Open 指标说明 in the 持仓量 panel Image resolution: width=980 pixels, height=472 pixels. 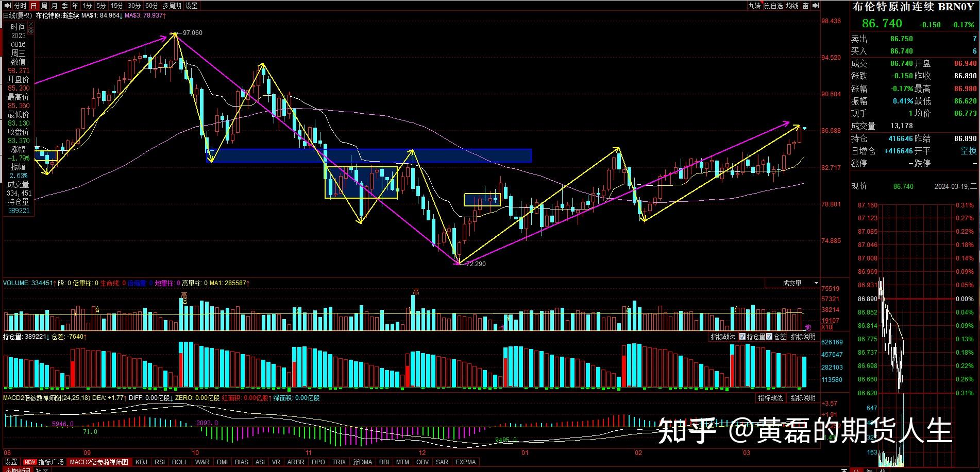click(803, 337)
